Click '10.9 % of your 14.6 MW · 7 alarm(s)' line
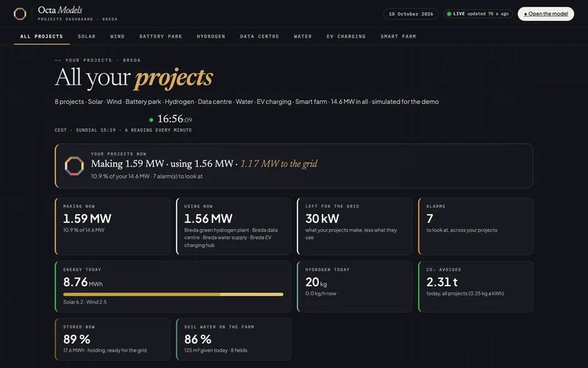The width and height of the screenshot is (588, 368). [146, 176]
